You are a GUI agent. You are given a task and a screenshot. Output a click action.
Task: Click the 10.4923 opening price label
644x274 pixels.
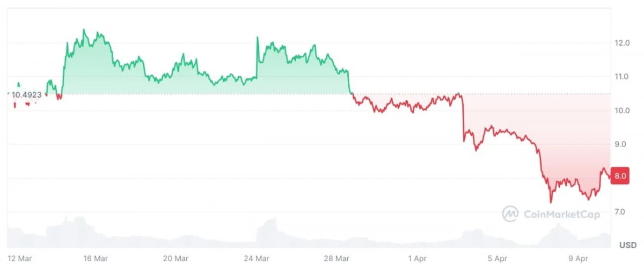pos(27,95)
